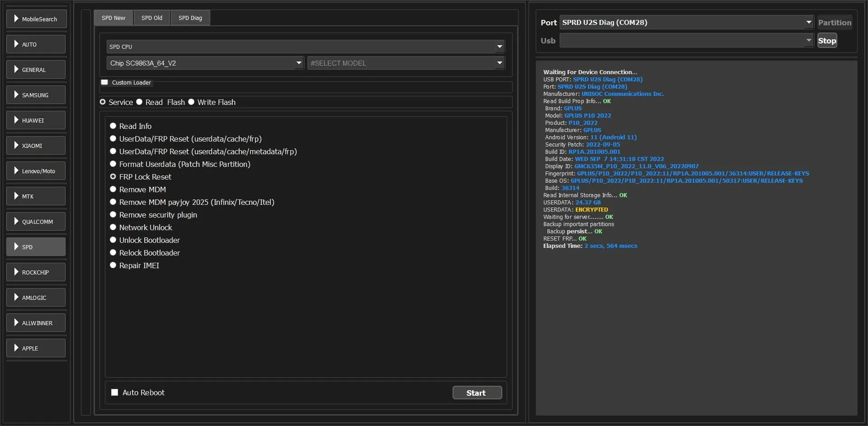Screen dimensions: 868x426
Task: Select the Read Flash mode radio button
Action: (139, 102)
